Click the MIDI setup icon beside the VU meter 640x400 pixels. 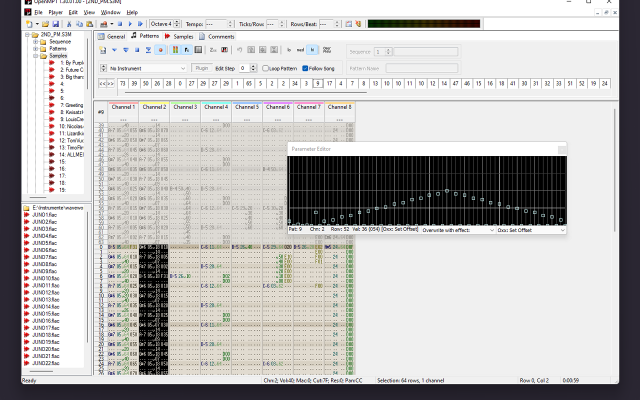(358, 24)
